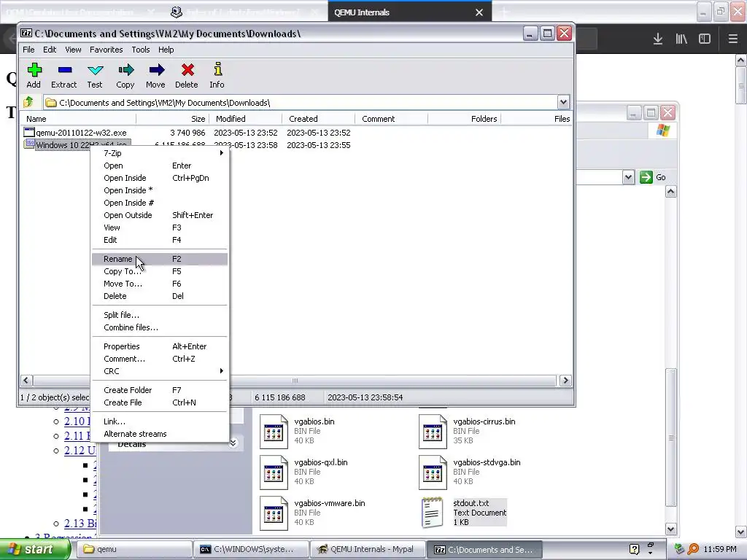Choose Create File in the context menu
The width and height of the screenshot is (747, 560).
click(159, 402)
